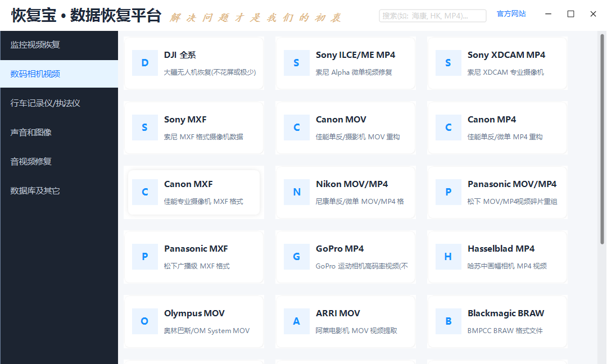Focus the search box for formats
This screenshot has width=607, height=364.
click(x=432, y=16)
